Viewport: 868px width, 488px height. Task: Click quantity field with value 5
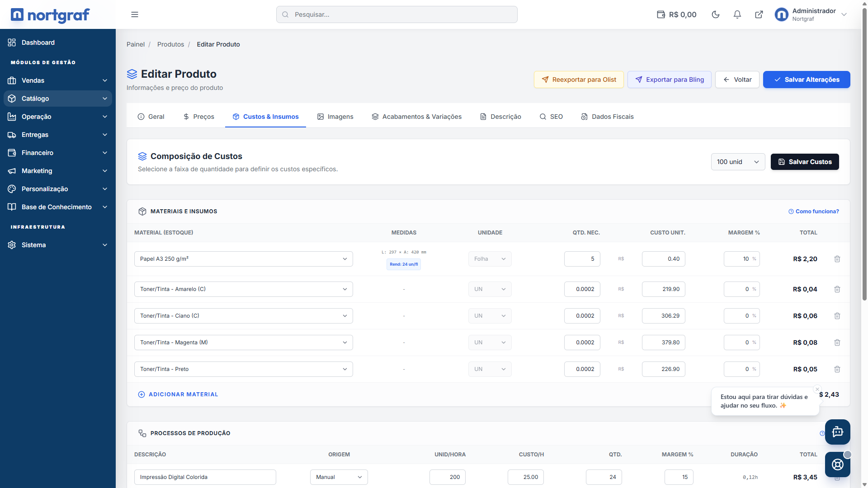point(582,259)
